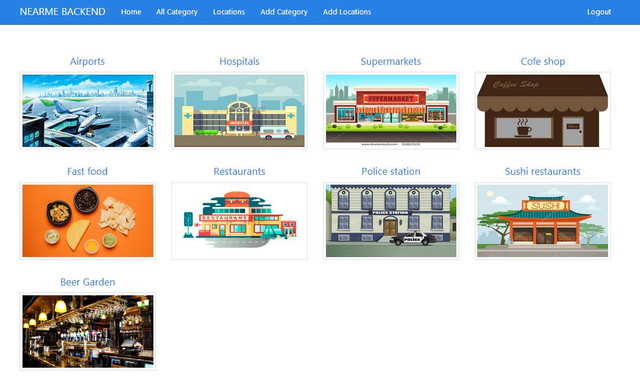Open the Airports title link
640x376 pixels.
point(87,61)
